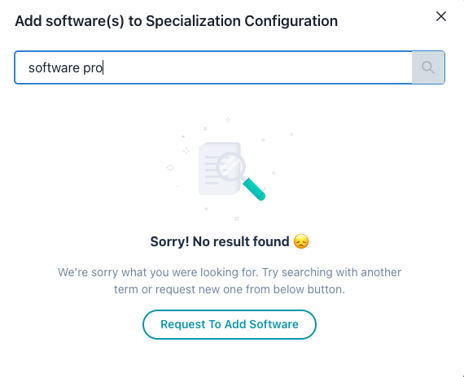Viewport: 464px width, 377px height.
Task: Click the word 'software' in the search box
Action: click(54, 68)
